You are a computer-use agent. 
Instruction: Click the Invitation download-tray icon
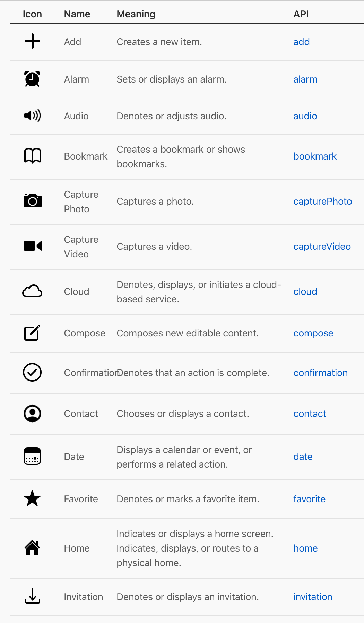click(33, 596)
